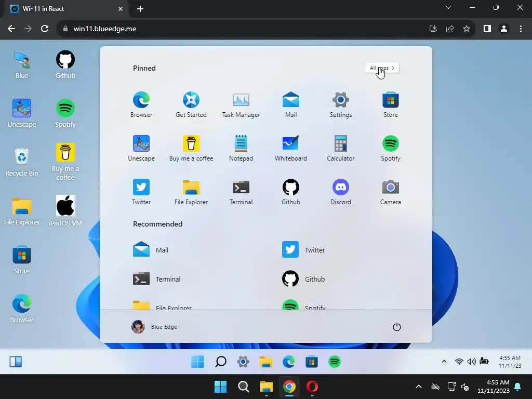Open pinned Spotify app
The image size is (532, 399).
(391, 148)
